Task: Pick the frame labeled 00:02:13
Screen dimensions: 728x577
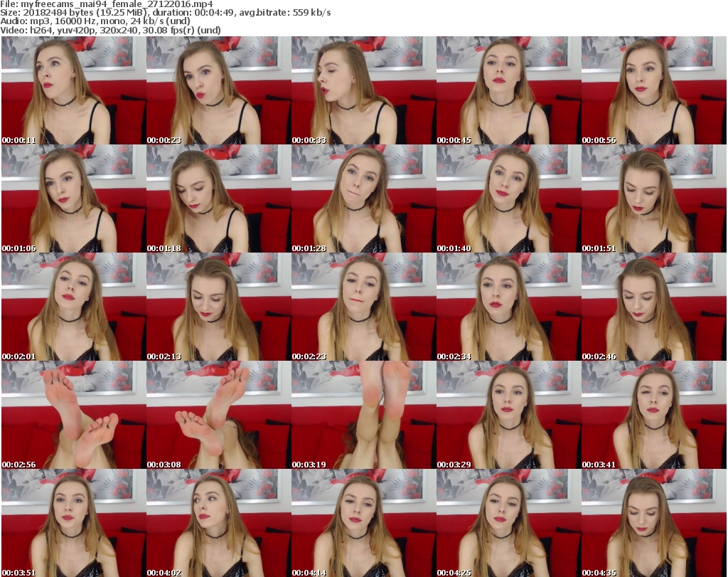Action: 219,307
